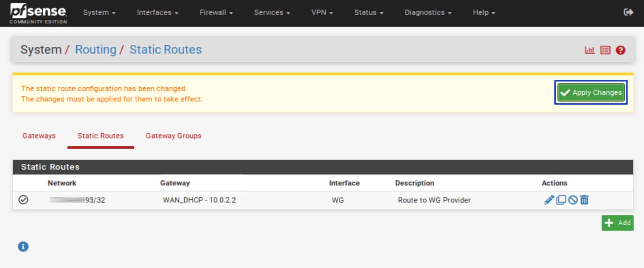This screenshot has height=268, width=644.
Task: Add a new static route
Action: click(x=617, y=223)
